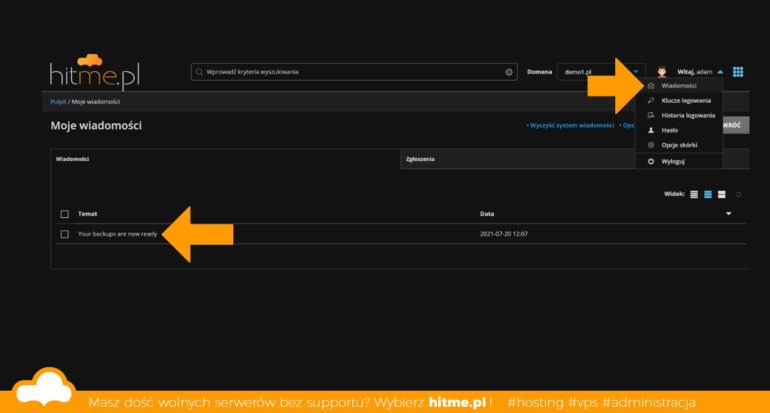This screenshot has width=770, height=413.
Task: Open the blue apps grid icon
Action: pyautogui.click(x=738, y=72)
